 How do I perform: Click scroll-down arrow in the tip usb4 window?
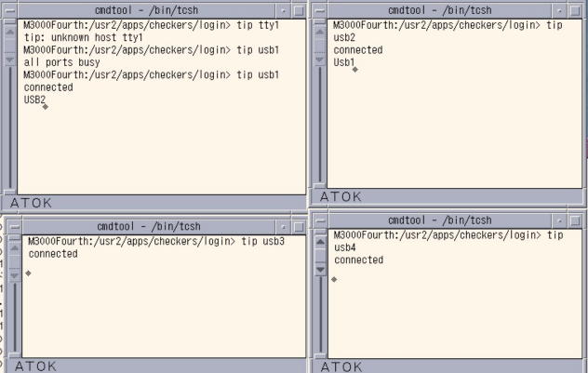[320, 270]
